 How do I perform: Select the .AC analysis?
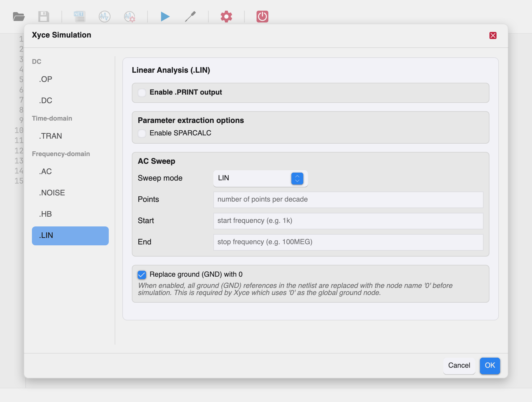pyautogui.click(x=70, y=171)
